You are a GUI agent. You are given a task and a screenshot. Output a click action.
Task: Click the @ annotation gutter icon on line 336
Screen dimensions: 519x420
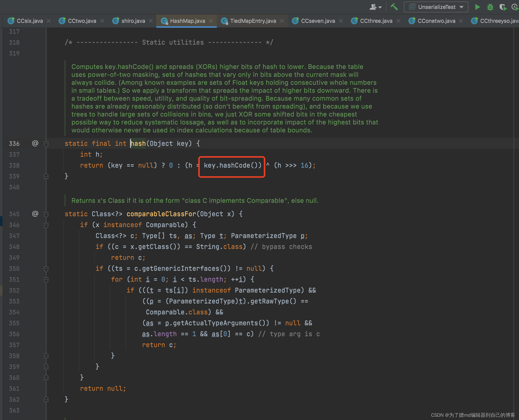pyautogui.click(x=35, y=143)
